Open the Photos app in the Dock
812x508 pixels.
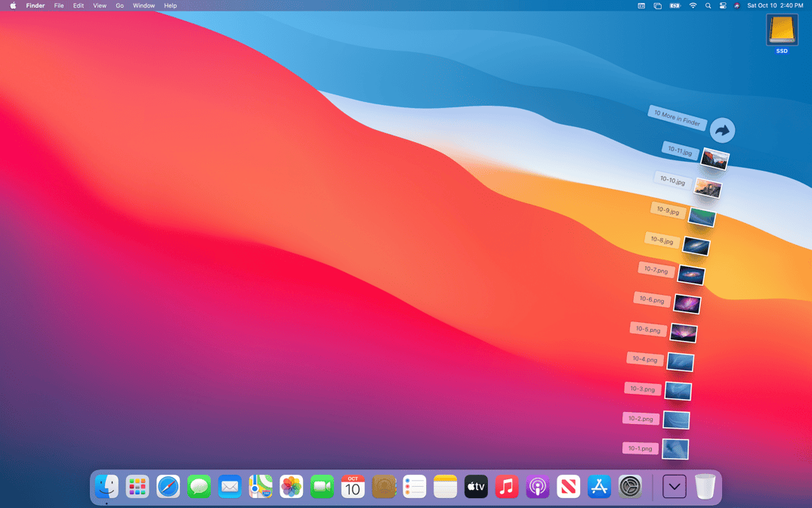[291, 487]
